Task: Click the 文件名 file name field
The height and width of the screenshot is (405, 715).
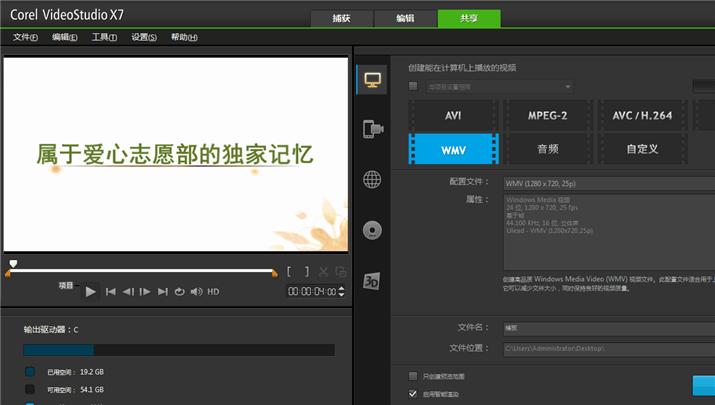Action: 609,328
